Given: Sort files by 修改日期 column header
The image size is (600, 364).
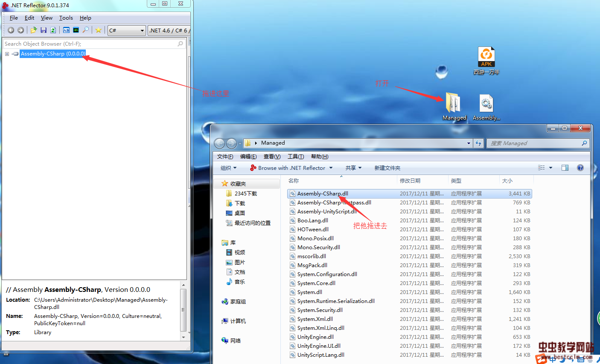Looking at the screenshot, I should click(422, 181).
